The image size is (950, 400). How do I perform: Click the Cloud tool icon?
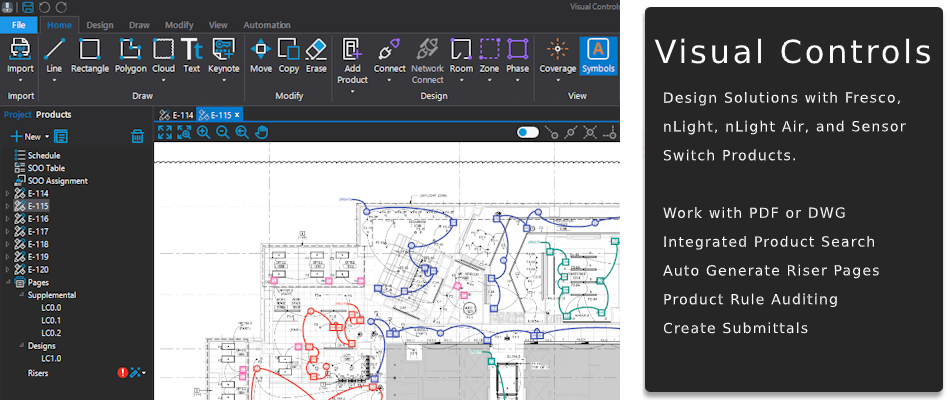pyautogui.click(x=163, y=48)
